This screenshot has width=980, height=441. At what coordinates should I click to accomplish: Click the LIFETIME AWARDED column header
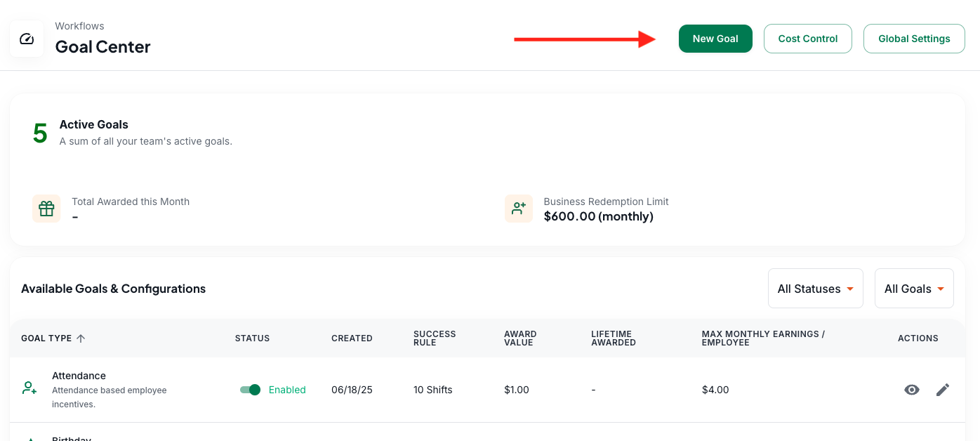click(x=614, y=338)
